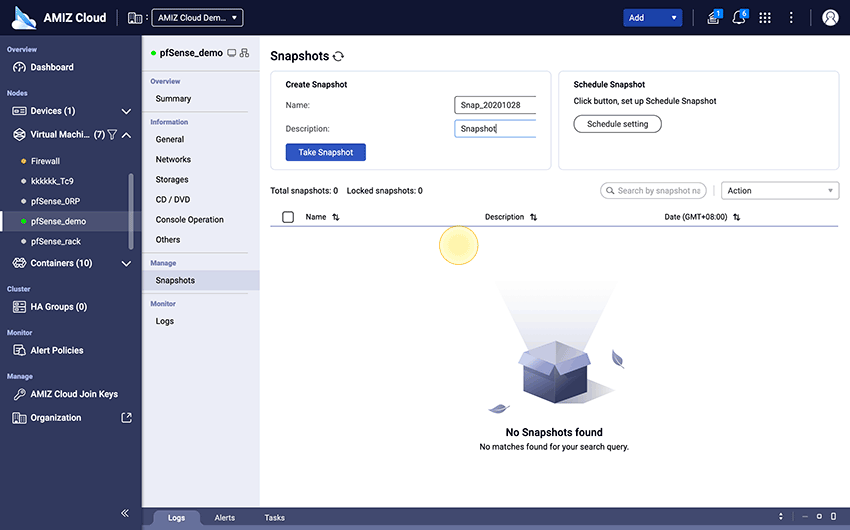The image size is (850, 530).
Task: Open the notifications bell
Action: (x=739, y=18)
